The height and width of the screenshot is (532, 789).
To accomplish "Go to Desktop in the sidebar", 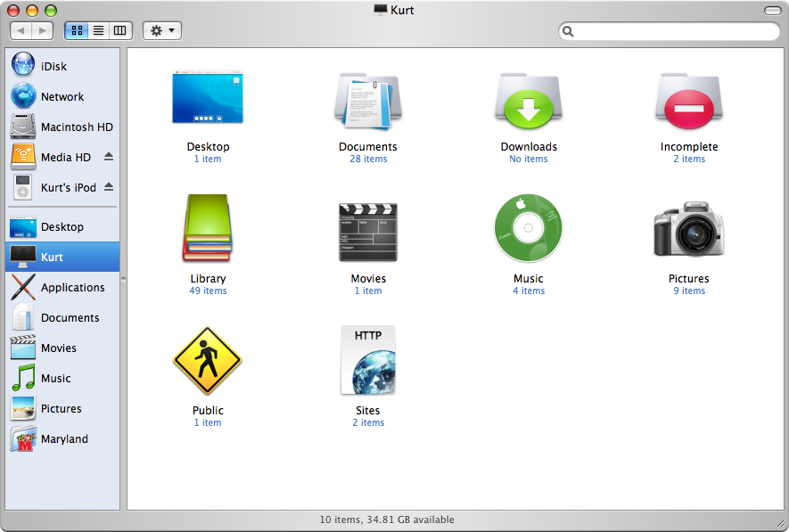I will (x=62, y=226).
